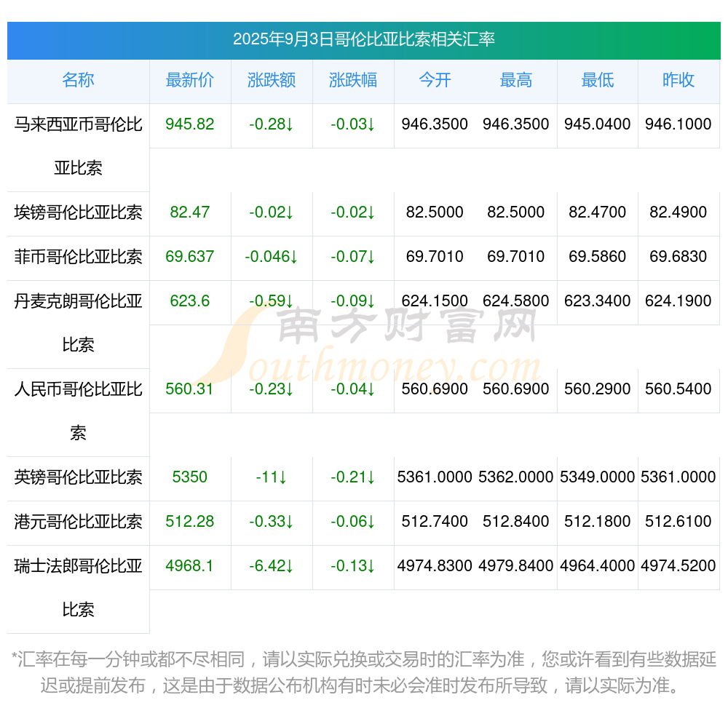Click change percent -0.04↓

pos(353,389)
